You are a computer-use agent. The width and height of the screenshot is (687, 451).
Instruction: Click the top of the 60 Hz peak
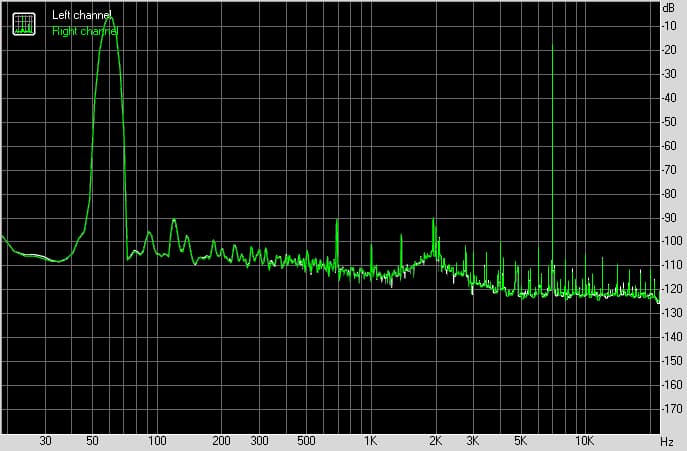pos(110,18)
